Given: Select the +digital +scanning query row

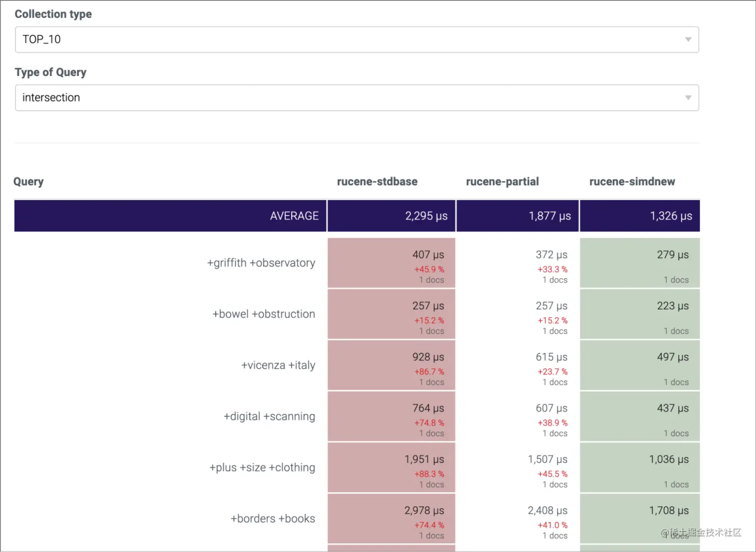Looking at the screenshot, I should coord(269,417).
